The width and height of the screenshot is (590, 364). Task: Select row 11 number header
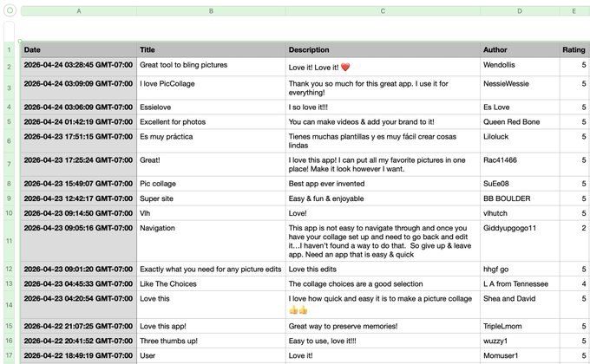coord(9,241)
